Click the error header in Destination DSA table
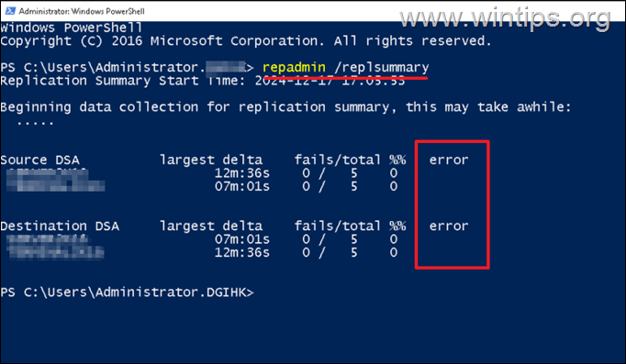Image resolution: width=626 pixels, height=364 pixels. pyautogui.click(x=449, y=226)
